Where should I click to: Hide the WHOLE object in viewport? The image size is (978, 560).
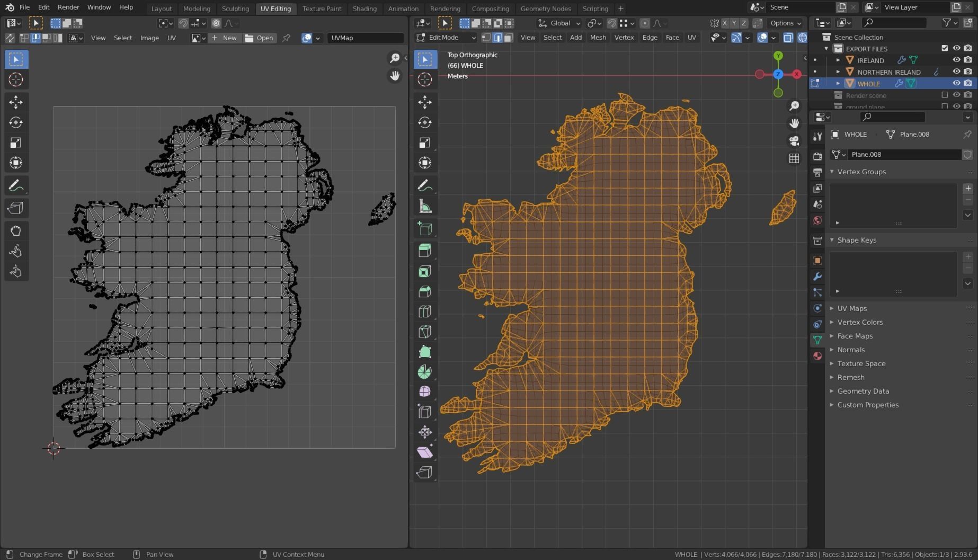coord(956,84)
